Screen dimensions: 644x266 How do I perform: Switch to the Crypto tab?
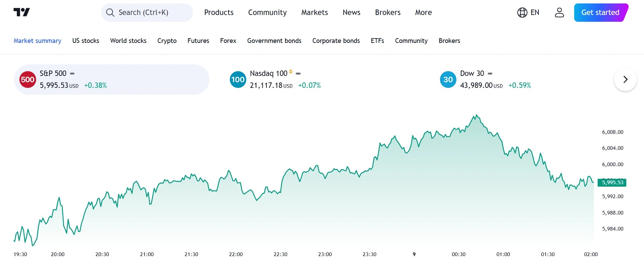(167, 41)
